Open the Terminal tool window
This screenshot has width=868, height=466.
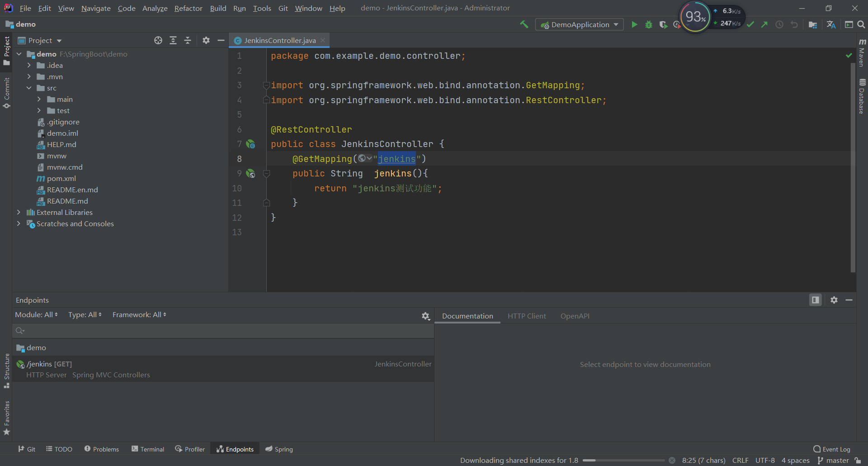(x=148, y=449)
